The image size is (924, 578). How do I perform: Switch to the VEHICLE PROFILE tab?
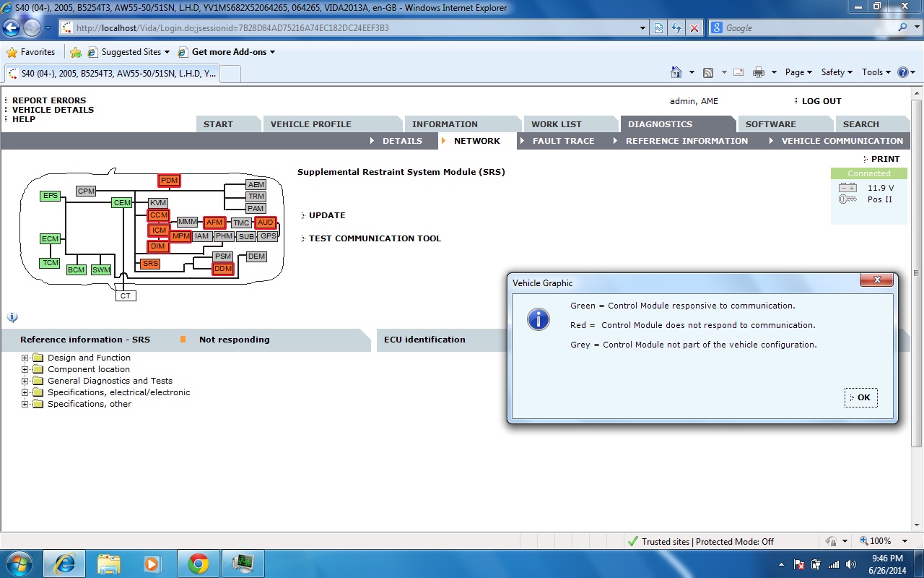(x=310, y=124)
